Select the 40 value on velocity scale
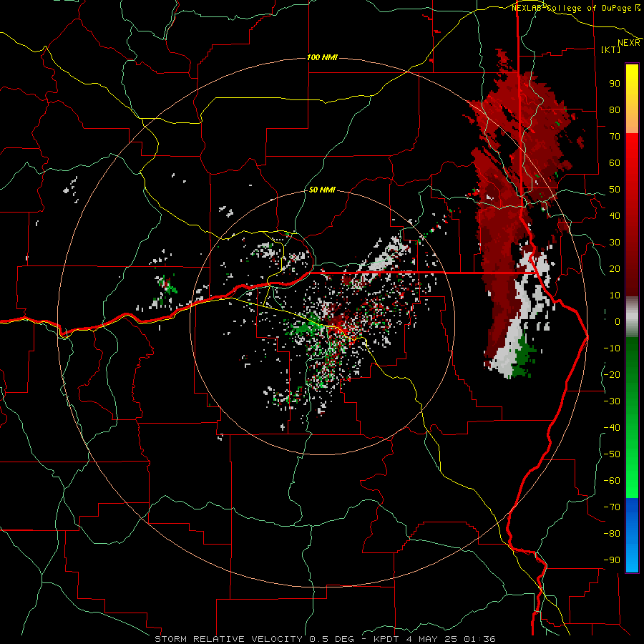The height and width of the screenshot is (644, 644). (615, 215)
